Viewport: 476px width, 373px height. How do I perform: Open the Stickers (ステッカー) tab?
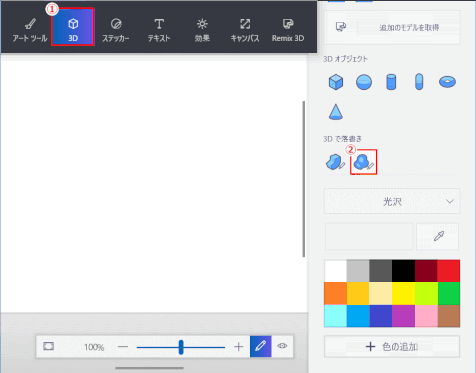click(x=116, y=30)
